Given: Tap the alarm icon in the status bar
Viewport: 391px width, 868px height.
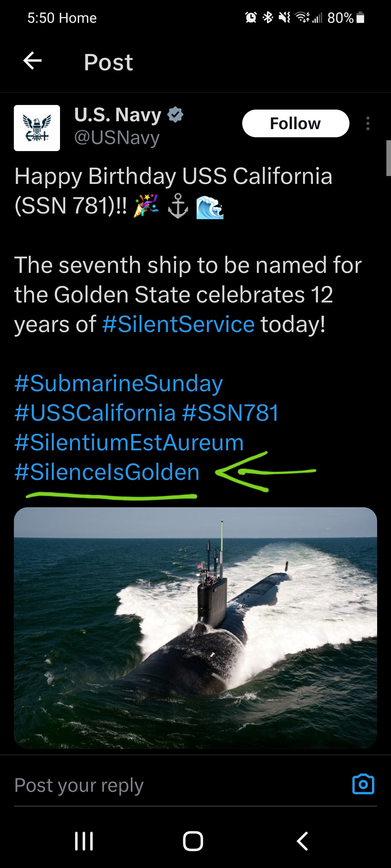Looking at the screenshot, I should 251,18.
